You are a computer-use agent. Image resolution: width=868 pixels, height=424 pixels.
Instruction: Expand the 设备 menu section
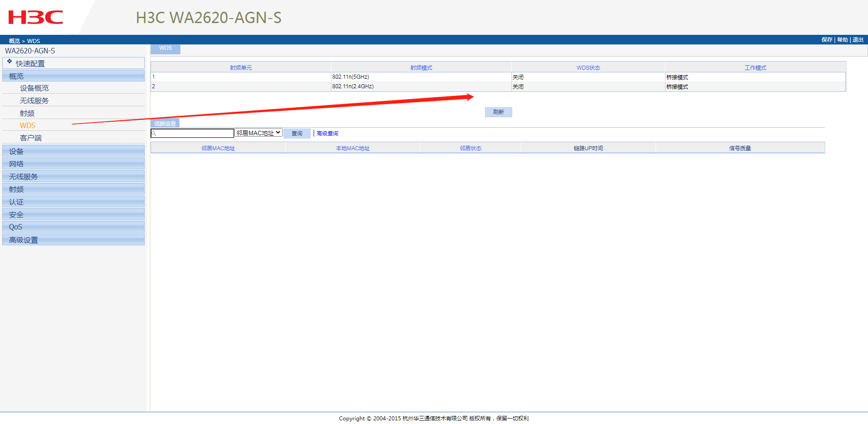73,151
